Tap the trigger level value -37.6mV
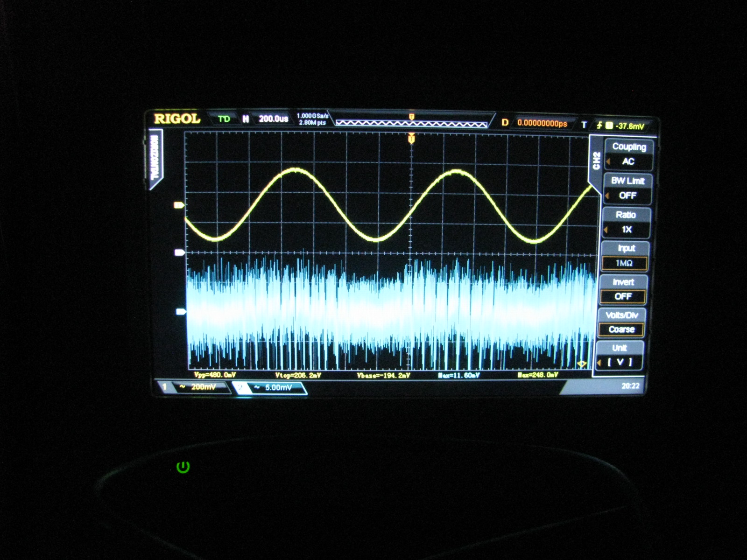This screenshot has height=560, width=747. coord(629,126)
